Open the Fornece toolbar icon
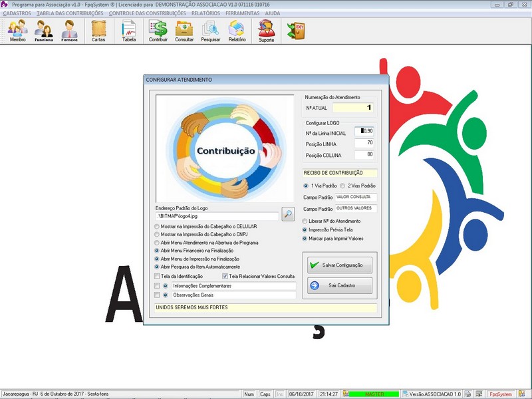Screen dimensions: 532x399 69,31
